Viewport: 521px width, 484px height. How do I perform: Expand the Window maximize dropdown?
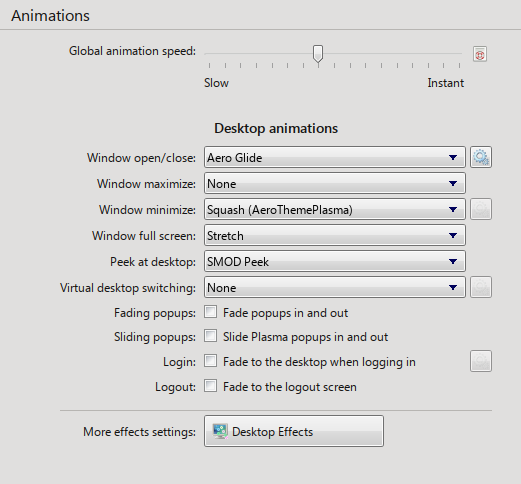point(335,183)
